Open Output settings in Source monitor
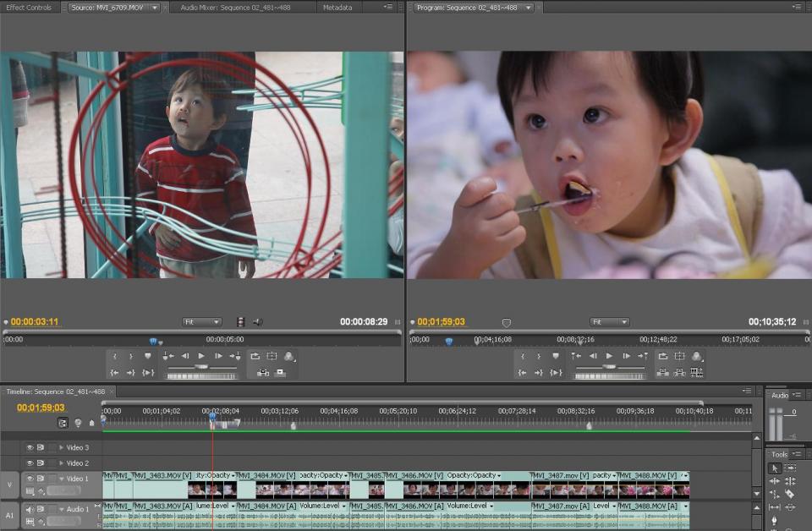This screenshot has width=812, height=531. click(x=289, y=356)
